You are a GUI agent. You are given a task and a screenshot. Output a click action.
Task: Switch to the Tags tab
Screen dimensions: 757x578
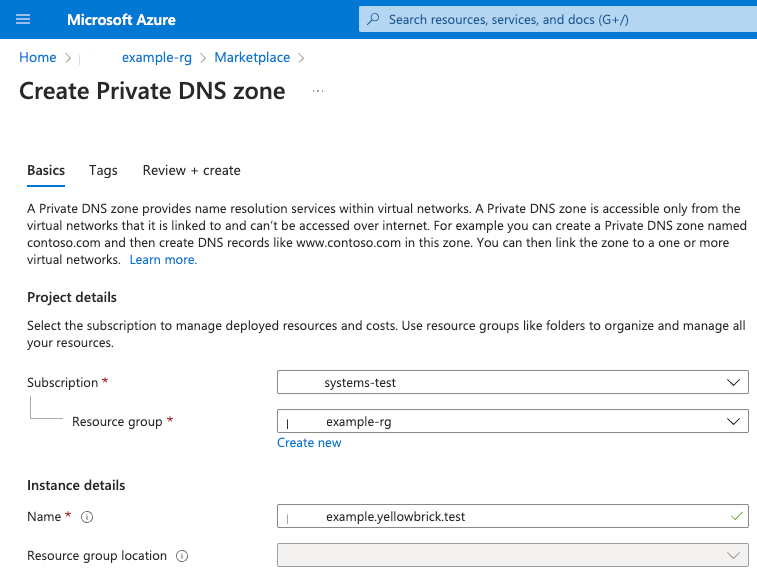tap(103, 170)
